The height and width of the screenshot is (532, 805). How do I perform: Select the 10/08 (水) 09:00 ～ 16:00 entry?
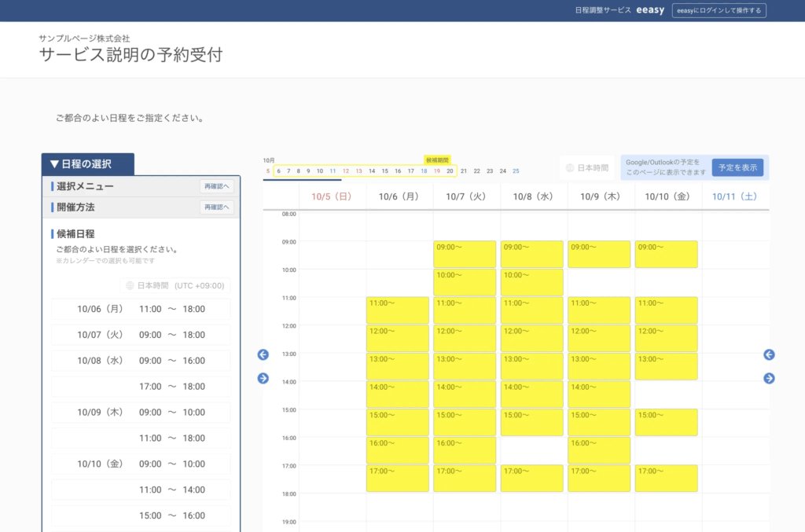pos(141,361)
